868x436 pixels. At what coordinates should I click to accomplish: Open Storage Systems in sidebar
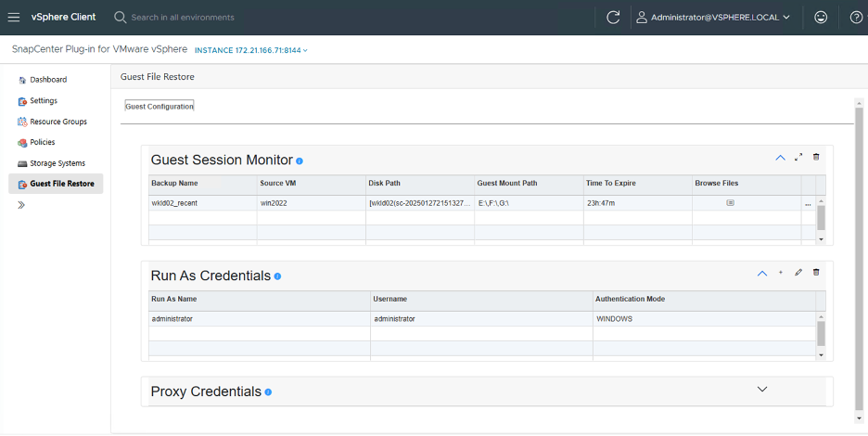pyautogui.click(x=57, y=163)
